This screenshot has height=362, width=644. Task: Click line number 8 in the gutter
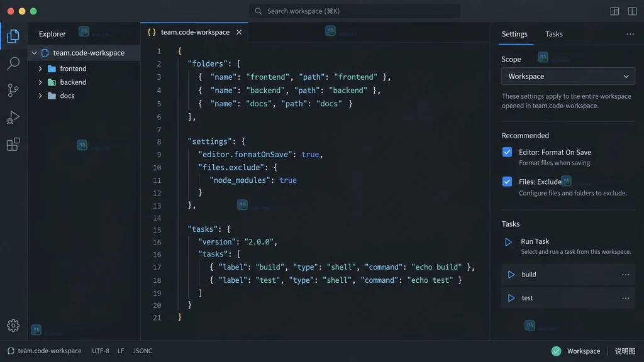click(x=158, y=142)
